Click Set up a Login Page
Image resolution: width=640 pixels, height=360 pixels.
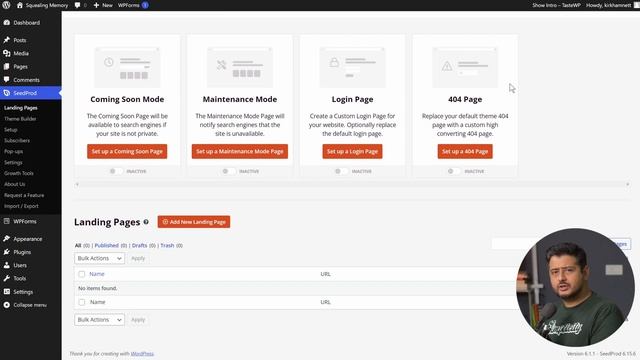[352, 151]
